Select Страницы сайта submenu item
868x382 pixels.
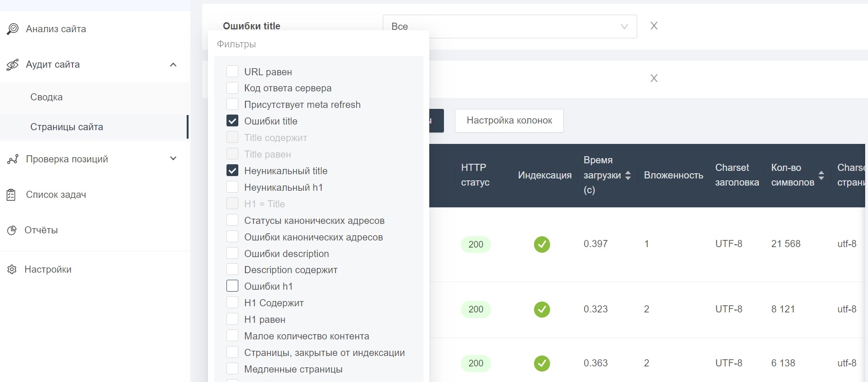tap(67, 127)
